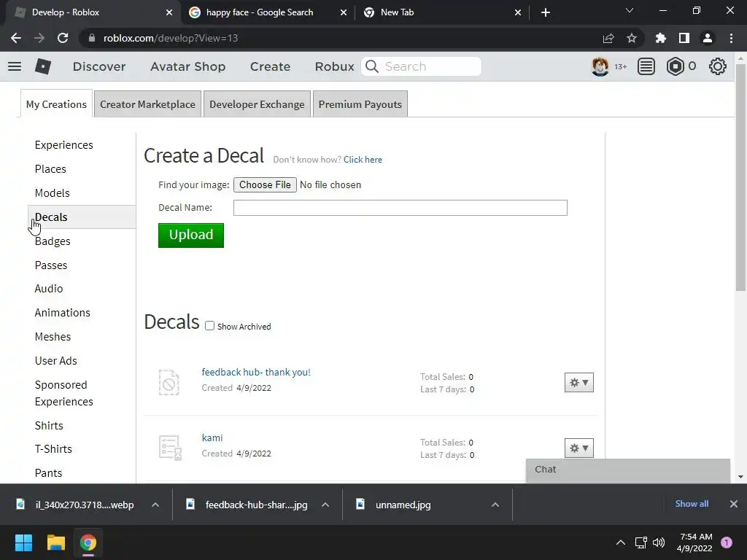Open Chrome profile account icon
The height and width of the screenshot is (560, 747).
[708, 38]
